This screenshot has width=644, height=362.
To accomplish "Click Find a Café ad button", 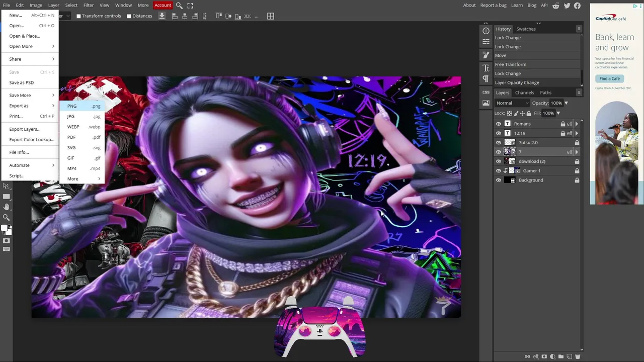I will (x=609, y=78).
